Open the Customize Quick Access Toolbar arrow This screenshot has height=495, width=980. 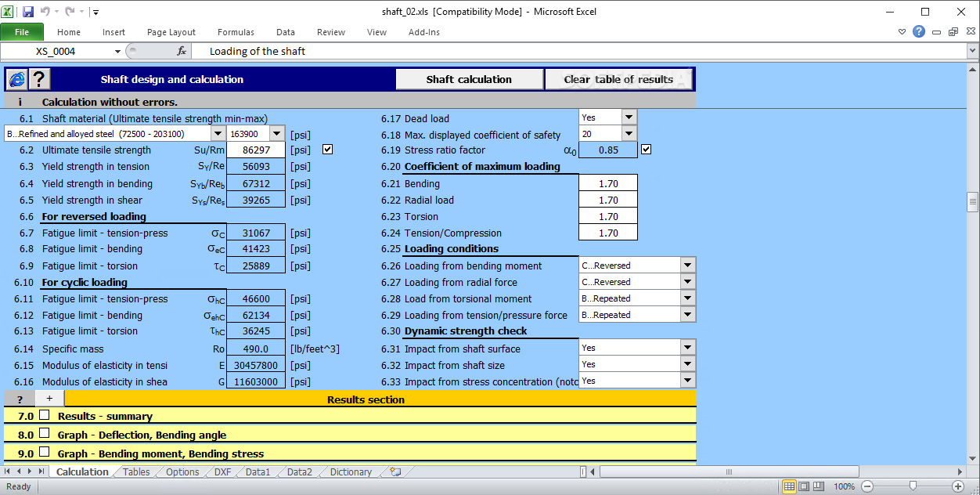coord(95,13)
